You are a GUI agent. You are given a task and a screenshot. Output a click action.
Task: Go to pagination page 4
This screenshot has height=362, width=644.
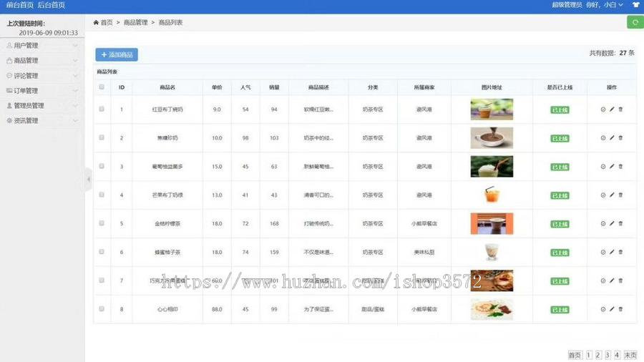tap(617, 355)
